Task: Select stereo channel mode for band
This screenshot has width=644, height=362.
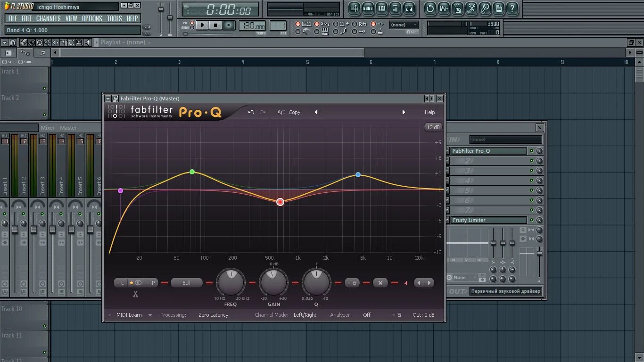Action: tap(136, 283)
